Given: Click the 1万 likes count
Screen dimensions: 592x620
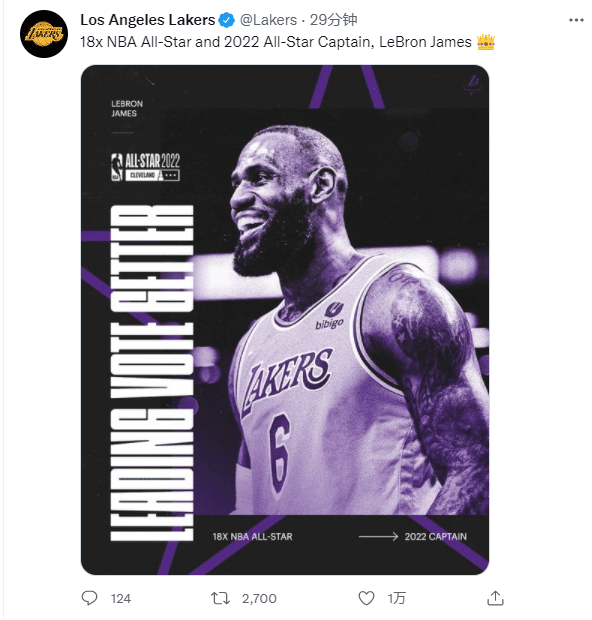Looking at the screenshot, I should coord(397,598).
